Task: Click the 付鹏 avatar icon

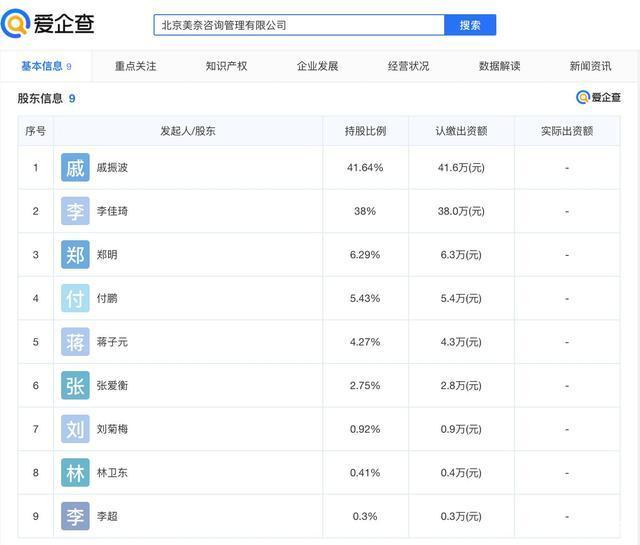Action: tap(75, 298)
